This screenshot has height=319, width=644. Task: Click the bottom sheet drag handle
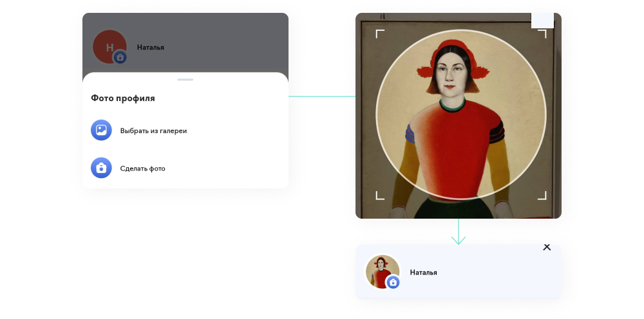[185, 80]
